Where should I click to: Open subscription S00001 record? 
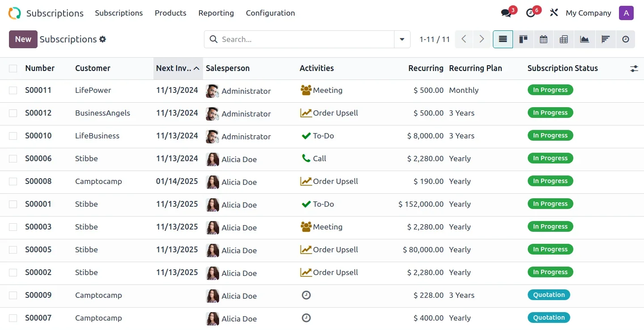click(38, 204)
